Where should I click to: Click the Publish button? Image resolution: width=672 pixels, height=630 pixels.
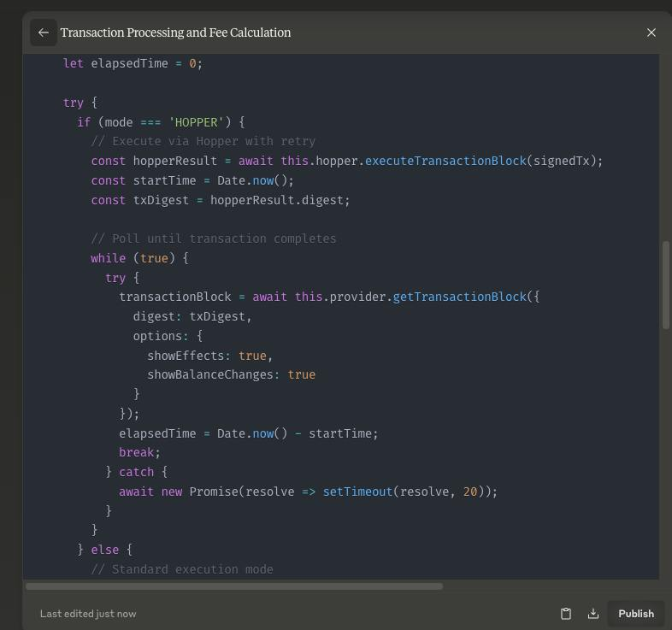[x=636, y=614]
